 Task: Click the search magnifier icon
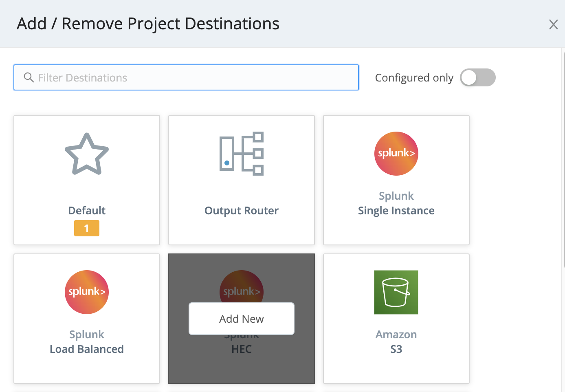tap(29, 77)
